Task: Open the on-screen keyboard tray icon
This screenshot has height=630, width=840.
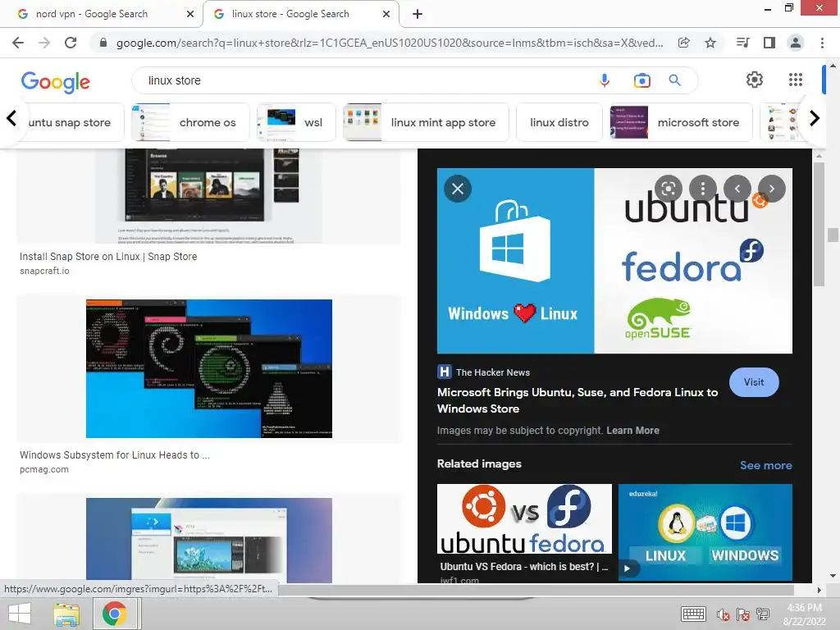Action: [693, 614]
